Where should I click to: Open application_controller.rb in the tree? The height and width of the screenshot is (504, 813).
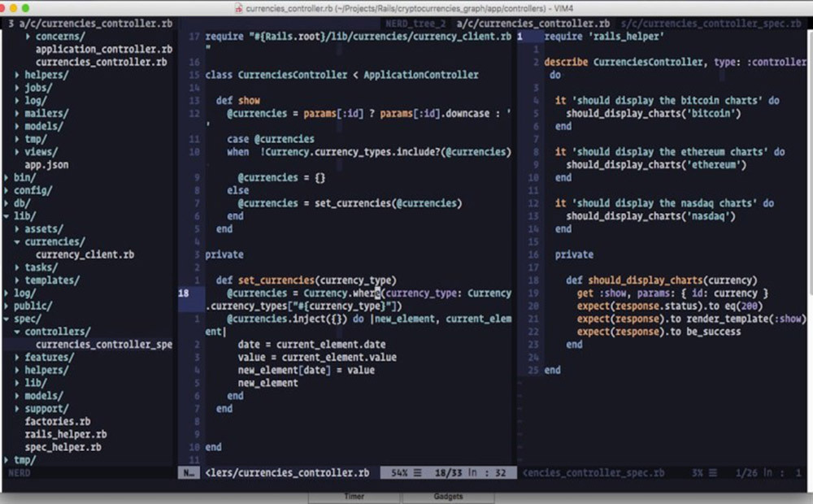click(x=103, y=50)
